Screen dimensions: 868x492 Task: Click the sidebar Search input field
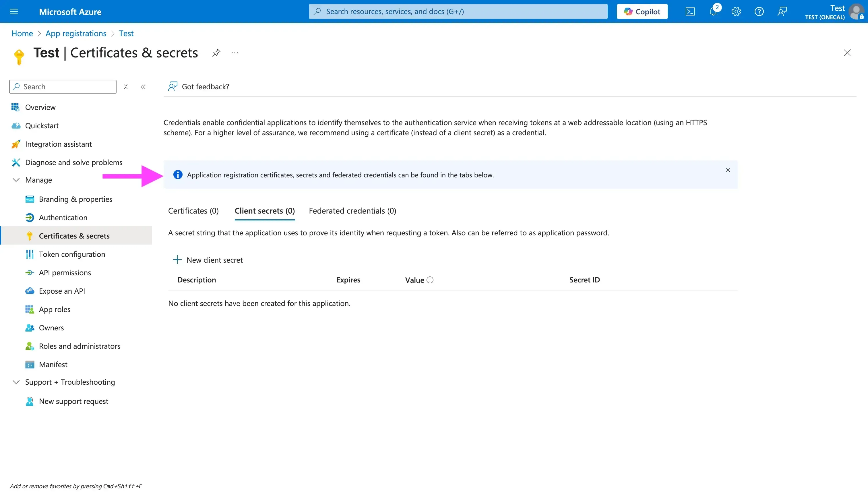click(x=63, y=86)
